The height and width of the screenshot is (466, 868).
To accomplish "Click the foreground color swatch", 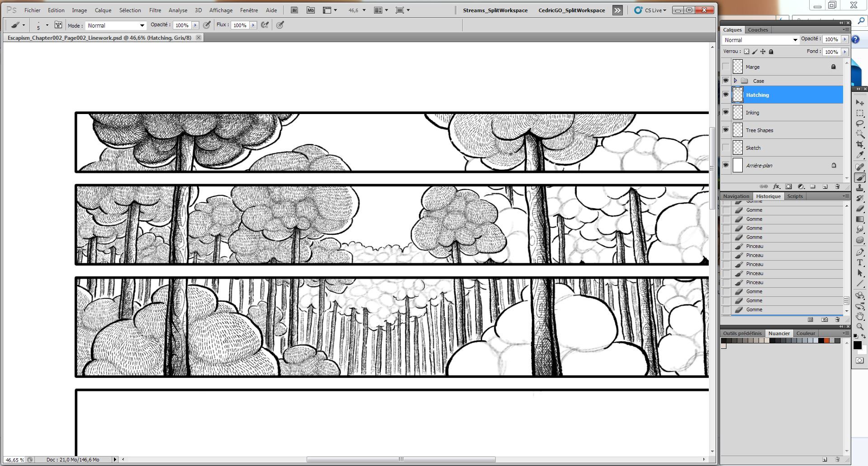I will point(857,345).
